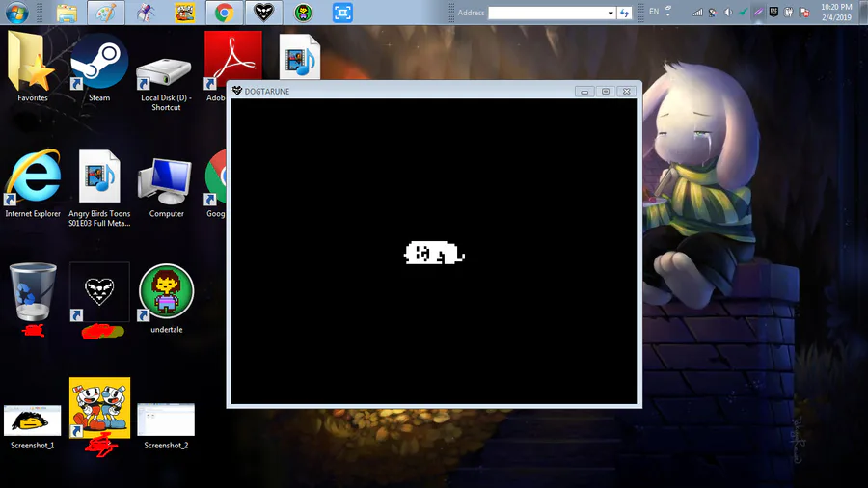The height and width of the screenshot is (488, 868).
Task: Close the DOGTARUNE window
Action: pos(627,92)
